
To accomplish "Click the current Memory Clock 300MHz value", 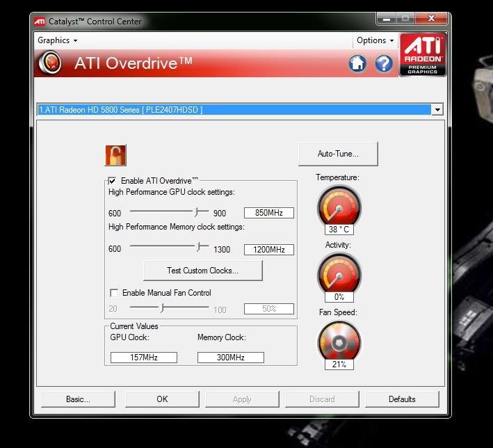I will (x=231, y=358).
